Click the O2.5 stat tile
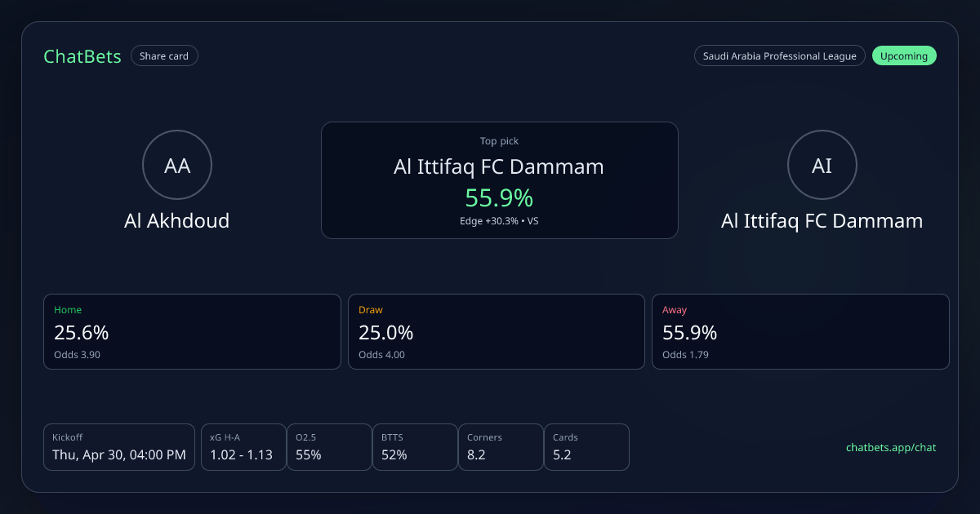 [x=329, y=447]
